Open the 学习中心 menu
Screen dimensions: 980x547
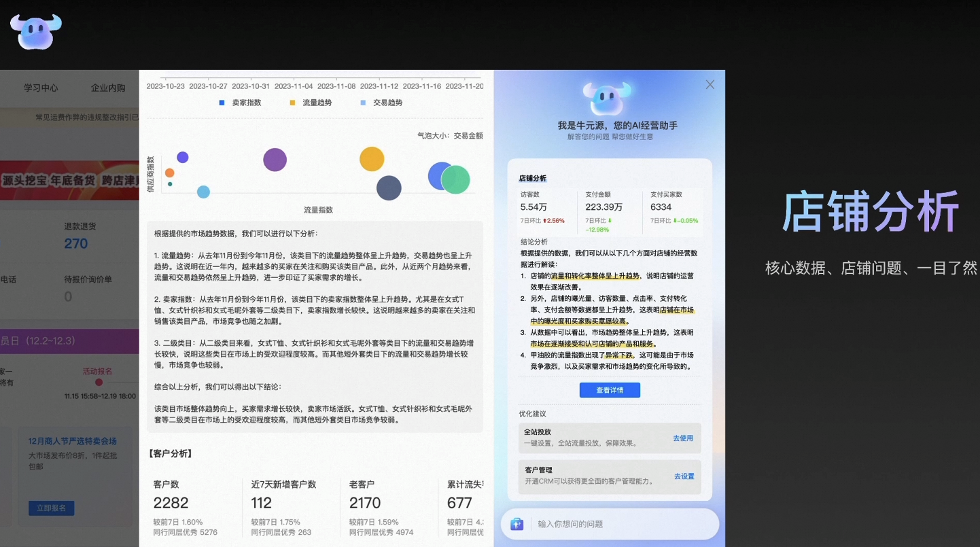(x=41, y=88)
